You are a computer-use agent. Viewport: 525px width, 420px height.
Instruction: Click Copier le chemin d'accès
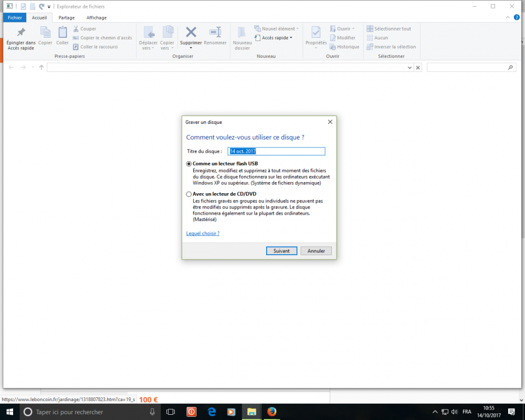click(x=102, y=38)
